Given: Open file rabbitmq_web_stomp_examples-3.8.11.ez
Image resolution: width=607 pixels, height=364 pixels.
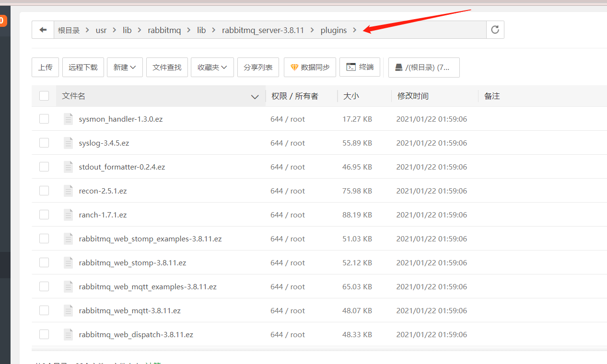Looking at the screenshot, I should point(150,239).
